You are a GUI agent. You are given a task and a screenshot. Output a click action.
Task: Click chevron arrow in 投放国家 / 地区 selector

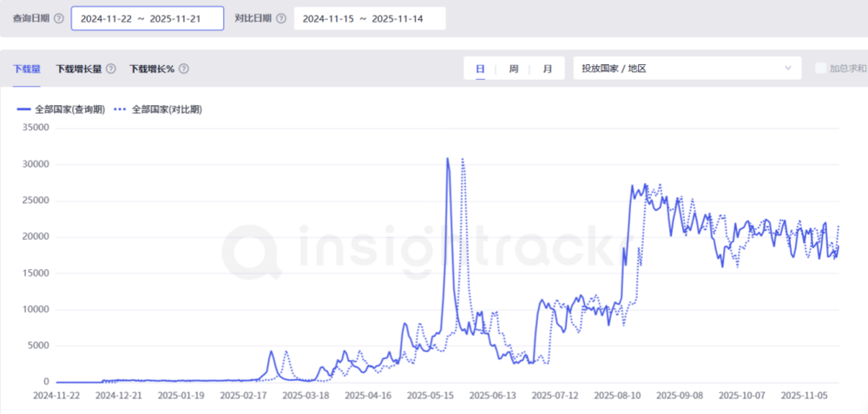coord(788,69)
